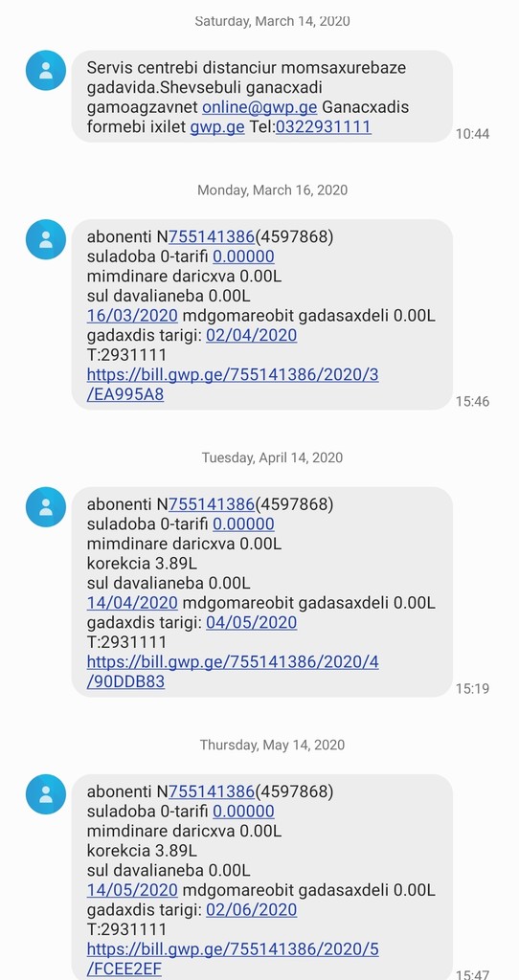Tap the 04/05/2020 payment date link
519x980 pixels.
point(252,622)
